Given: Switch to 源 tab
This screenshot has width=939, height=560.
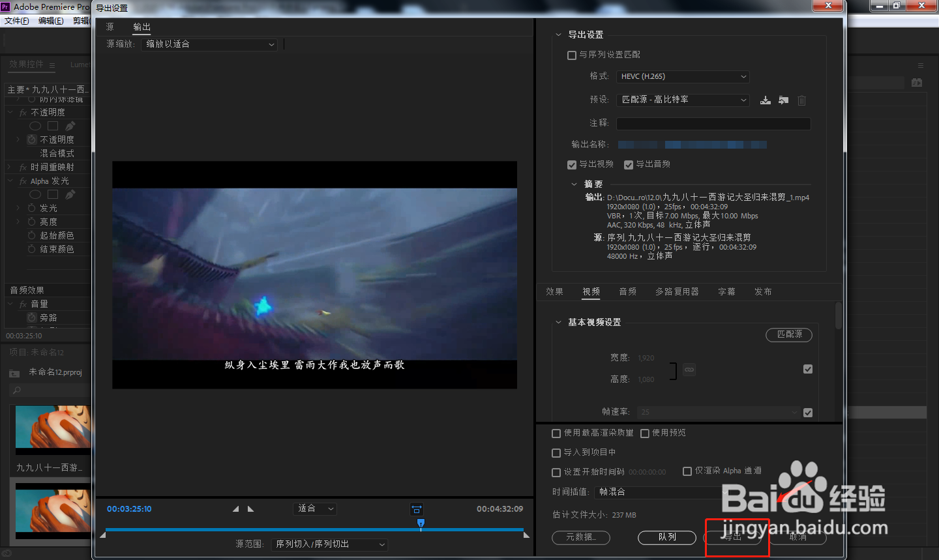Looking at the screenshot, I should [x=110, y=27].
